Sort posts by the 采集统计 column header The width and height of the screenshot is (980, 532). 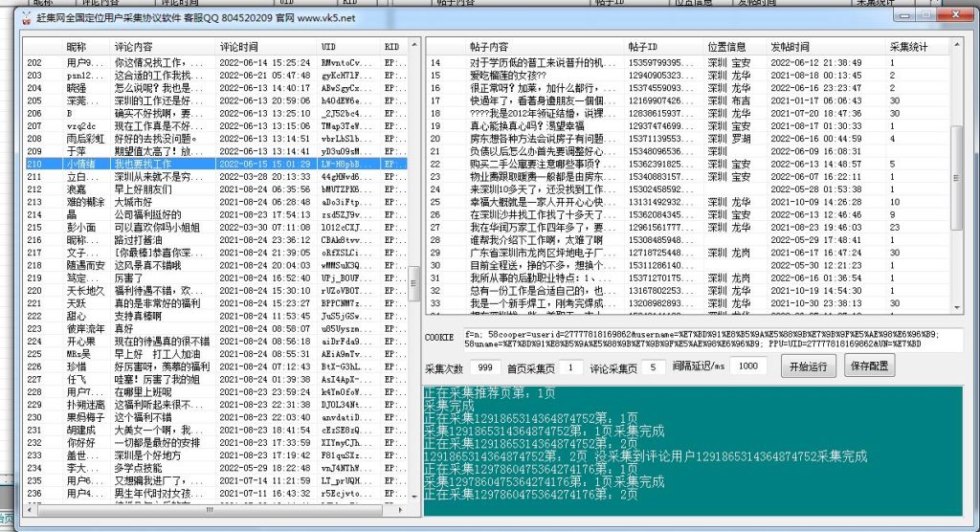tap(908, 46)
